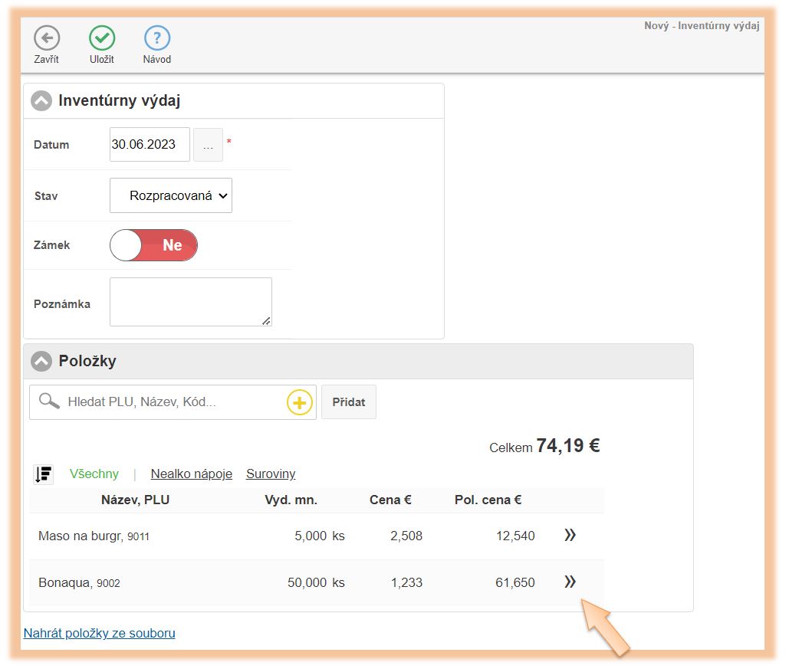Click the Datum date input field
The height and width of the screenshot is (672, 789).
pyautogui.click(x=150, y=144)
